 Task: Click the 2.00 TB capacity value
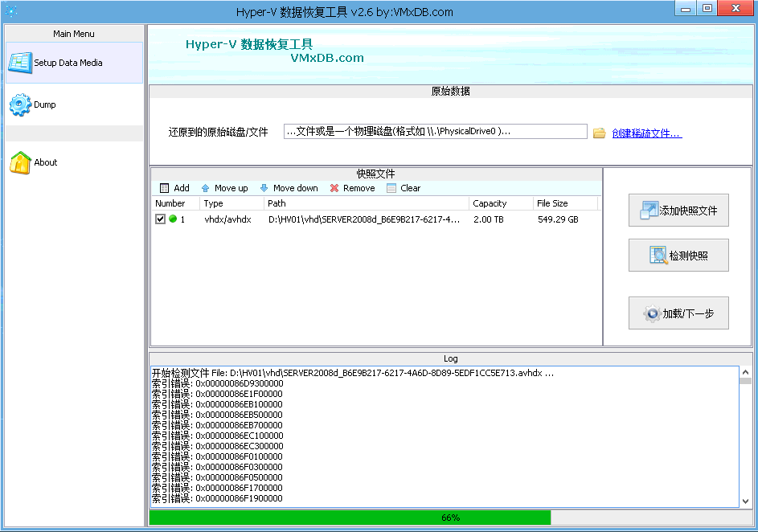pyautogui.click(x=488, y=219)
